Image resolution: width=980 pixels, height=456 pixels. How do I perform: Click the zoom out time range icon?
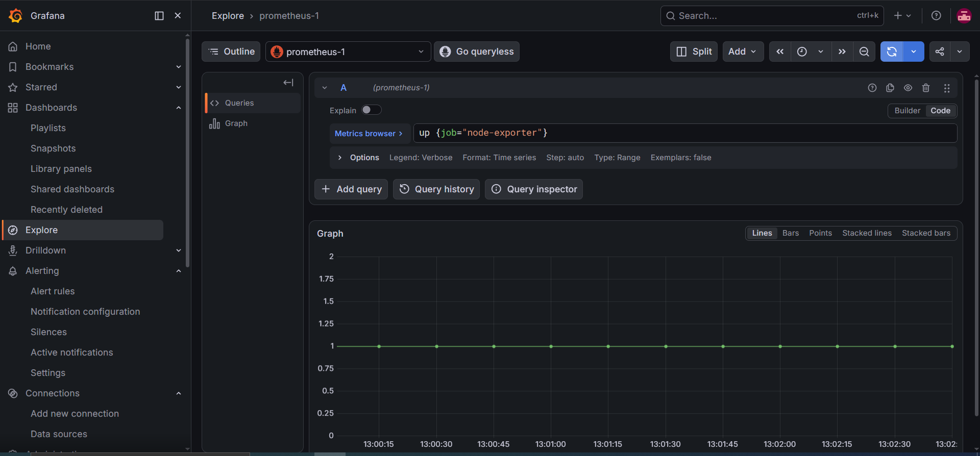pyautogui.click(x=864, y=52)
